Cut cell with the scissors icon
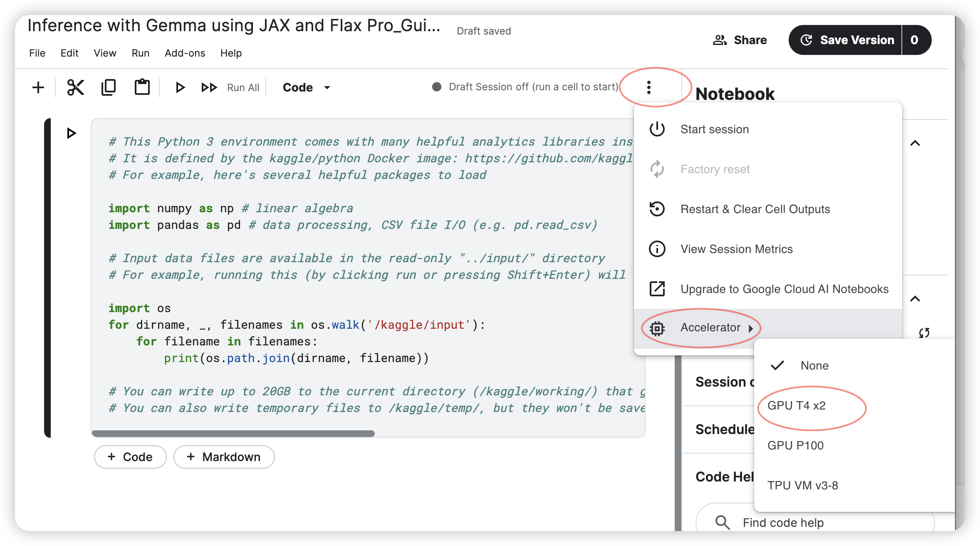 coord(75,87)
